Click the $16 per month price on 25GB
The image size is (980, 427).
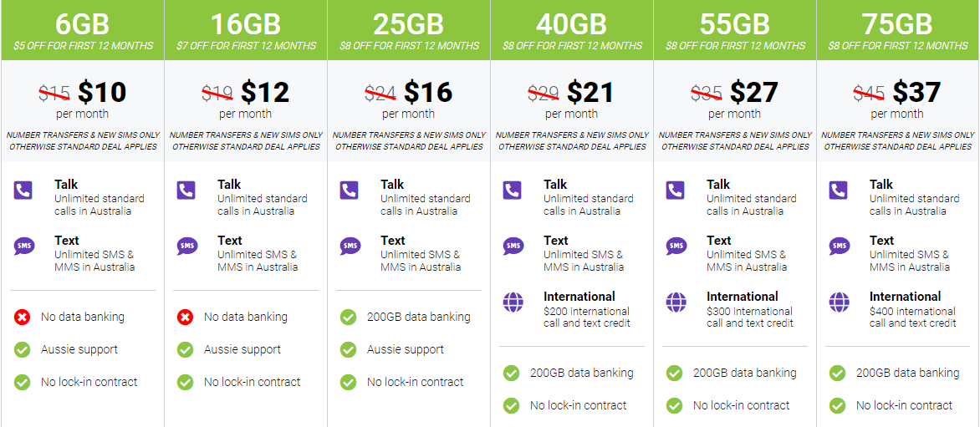click(x=427, y=92)
